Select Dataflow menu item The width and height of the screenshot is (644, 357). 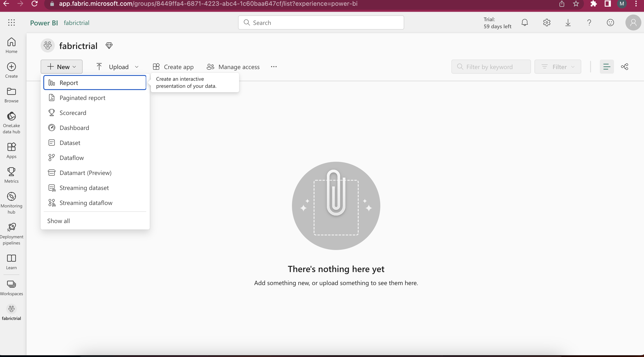(x=95, y=158)
